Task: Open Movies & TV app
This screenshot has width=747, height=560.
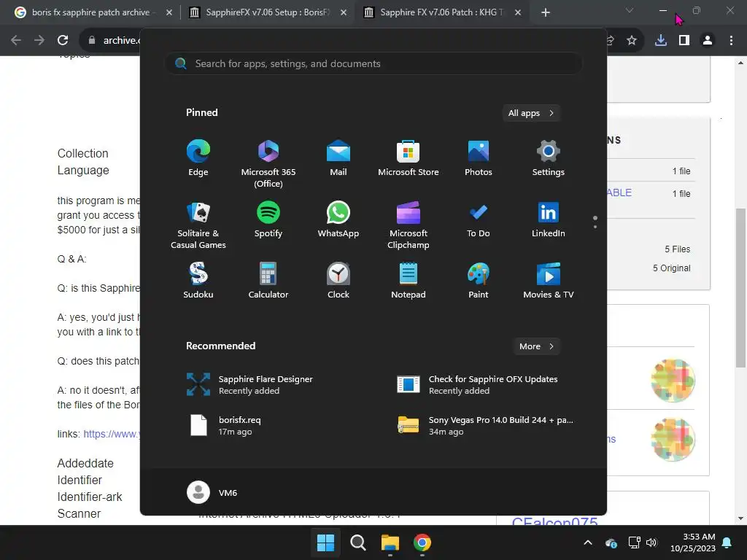Action: coord(549,281)
